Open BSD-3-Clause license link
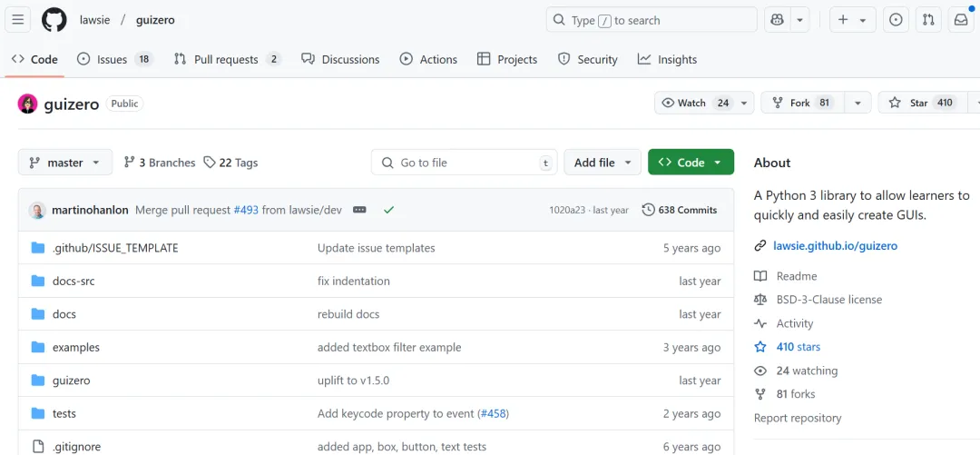980x455 pixels. pos(829,300)
